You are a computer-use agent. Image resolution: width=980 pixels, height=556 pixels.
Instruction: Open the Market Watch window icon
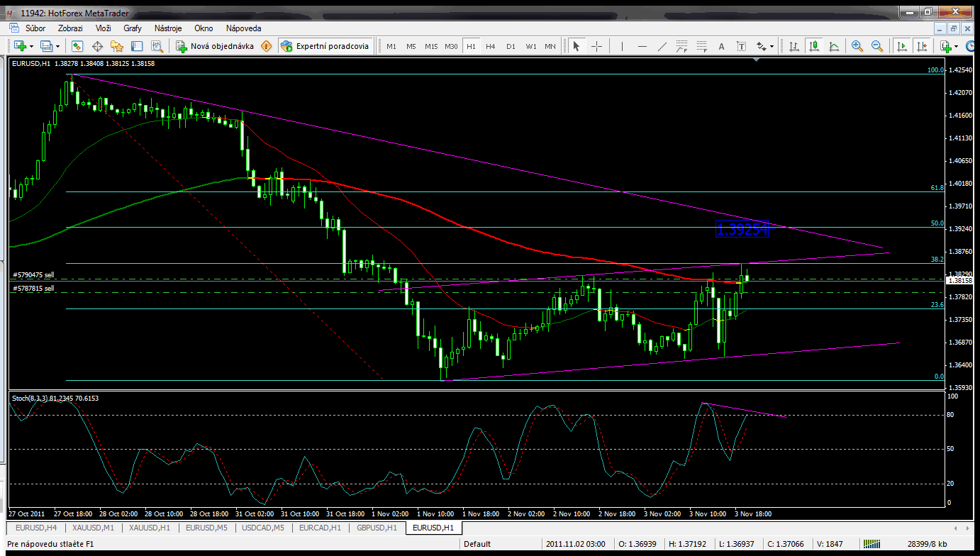tap(77, 46)
